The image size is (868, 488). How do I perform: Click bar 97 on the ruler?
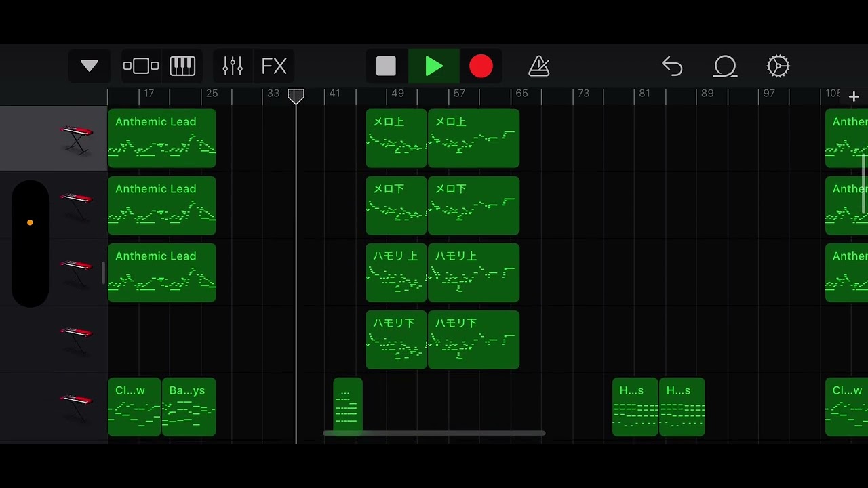769,94
